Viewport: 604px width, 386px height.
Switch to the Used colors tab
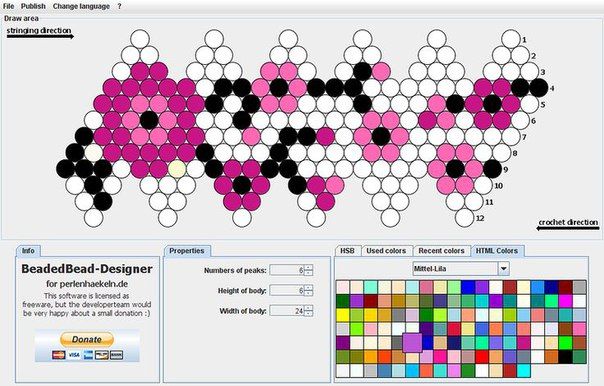386,251
